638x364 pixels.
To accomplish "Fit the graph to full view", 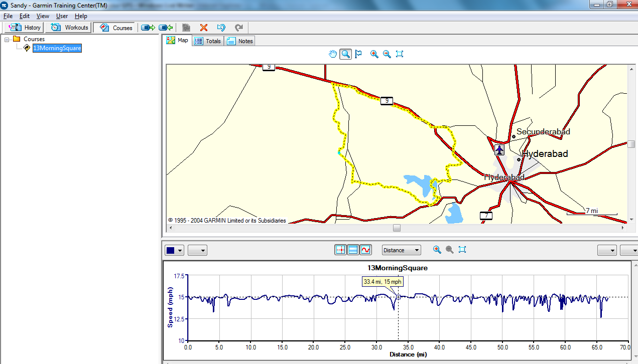I will click(462, 250).
